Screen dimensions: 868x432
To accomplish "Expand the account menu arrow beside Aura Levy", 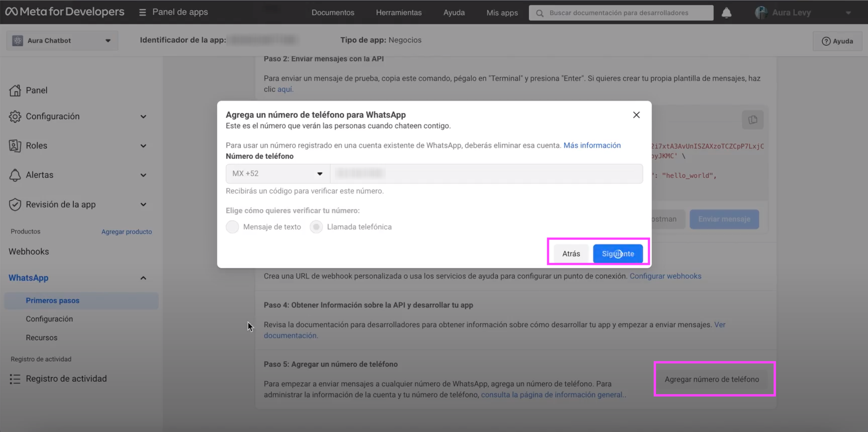I will click(848, 13).
